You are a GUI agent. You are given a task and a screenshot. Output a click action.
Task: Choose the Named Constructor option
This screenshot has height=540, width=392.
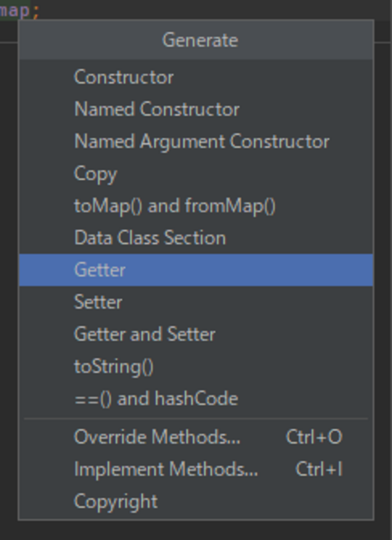coord(196,109)
